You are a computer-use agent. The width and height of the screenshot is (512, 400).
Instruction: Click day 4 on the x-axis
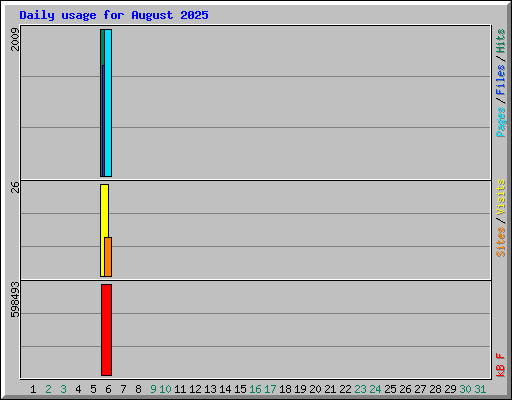78,389
